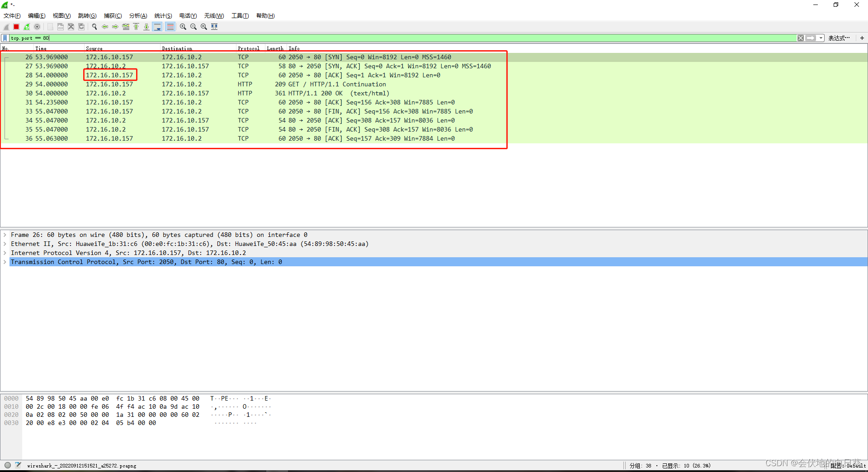Click the resize columns toolbar icon
The width and height of the screenshot is (868, 472).
click(x=214, y=27)
